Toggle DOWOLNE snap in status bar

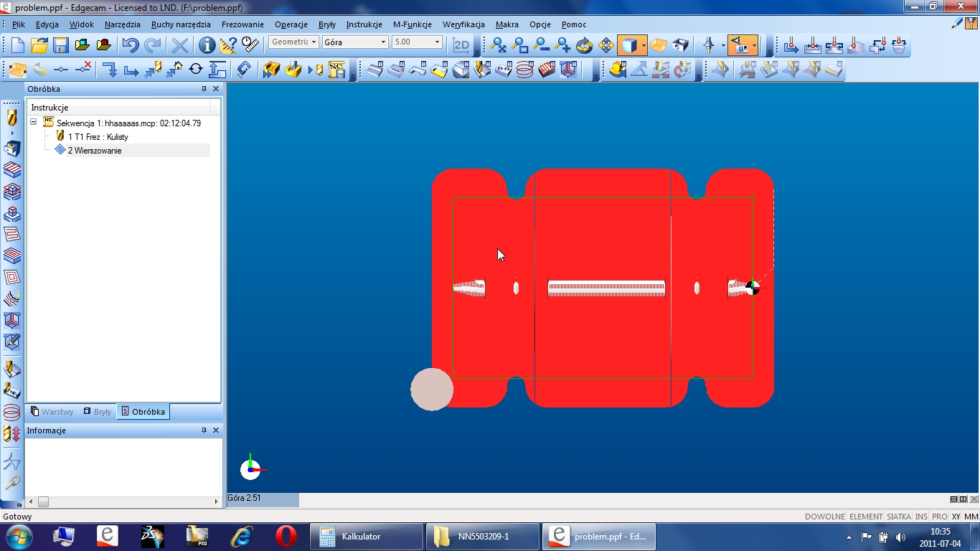(825, 517)
